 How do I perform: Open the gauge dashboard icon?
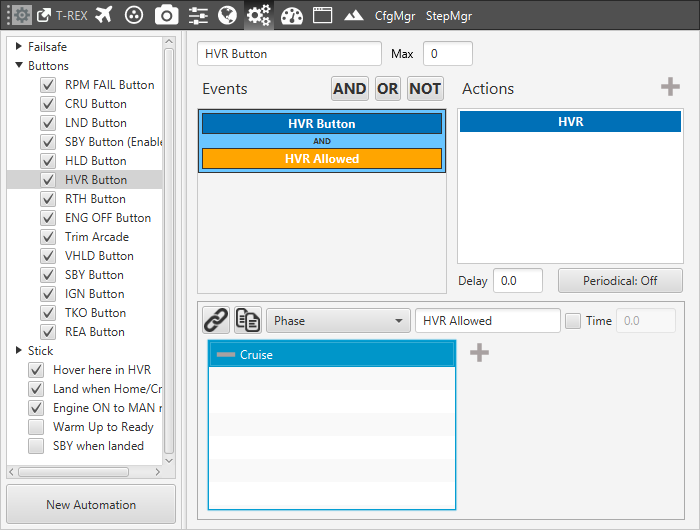pos(292,16)
